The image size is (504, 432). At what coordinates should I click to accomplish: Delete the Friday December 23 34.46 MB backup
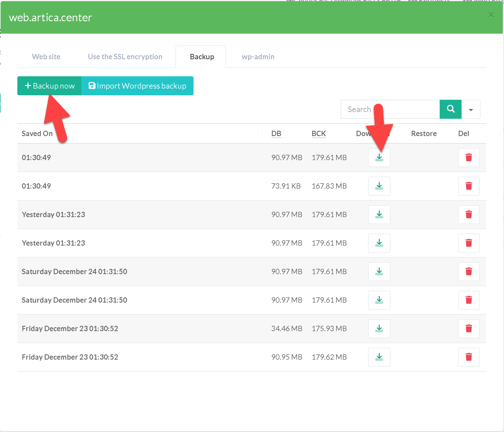[468, 329]
